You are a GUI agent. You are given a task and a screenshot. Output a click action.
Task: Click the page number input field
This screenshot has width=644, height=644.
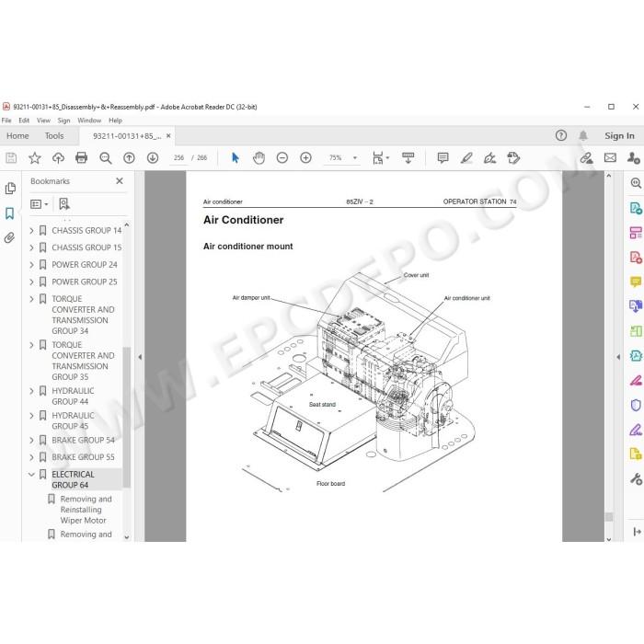[178, 157]
